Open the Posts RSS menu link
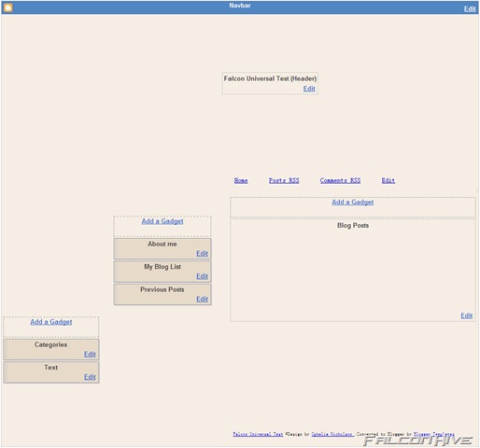The width and height of the screenshot is (480, 448). click(284, 180)
